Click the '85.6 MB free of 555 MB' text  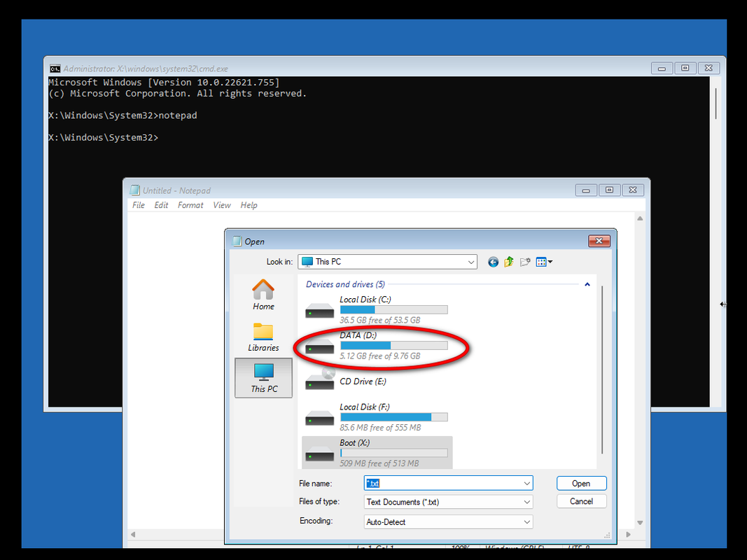tap(380, 428)
